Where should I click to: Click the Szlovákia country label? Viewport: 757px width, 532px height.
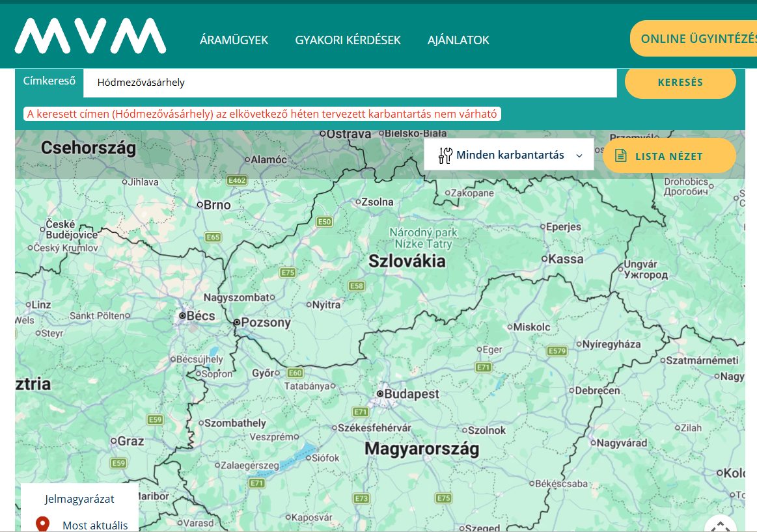(x=407, y=261)
